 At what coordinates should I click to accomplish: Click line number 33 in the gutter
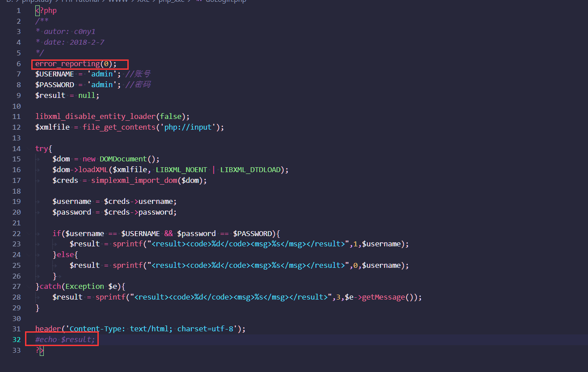(17, 351)
